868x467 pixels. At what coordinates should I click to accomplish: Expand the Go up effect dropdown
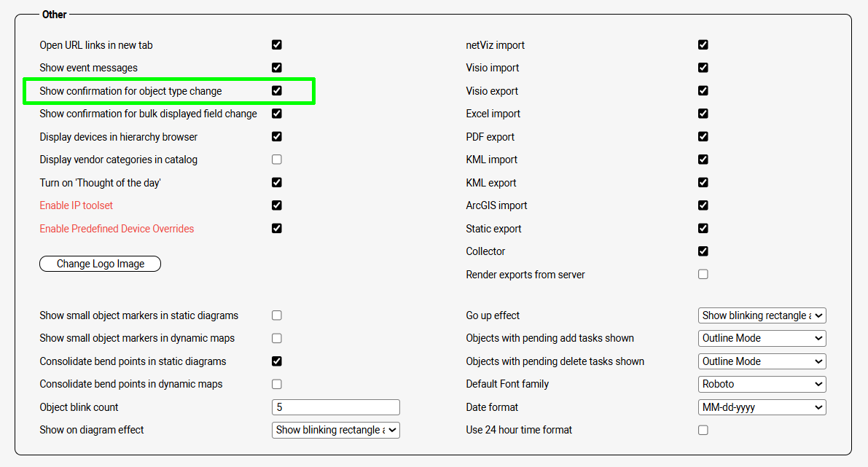pos(762,315)
